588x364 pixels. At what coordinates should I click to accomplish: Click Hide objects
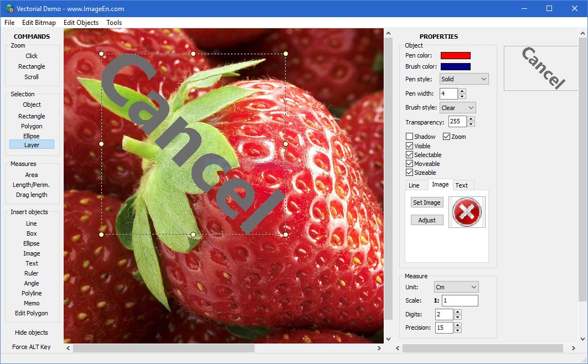32,332
